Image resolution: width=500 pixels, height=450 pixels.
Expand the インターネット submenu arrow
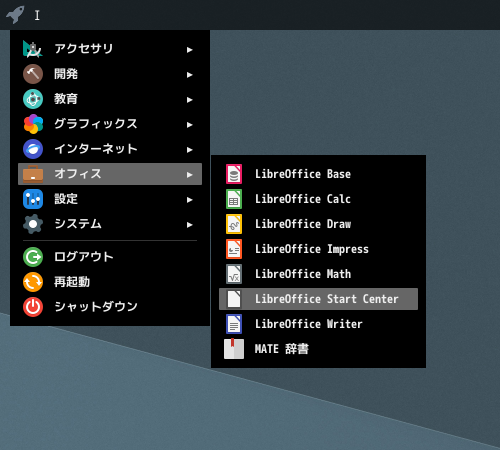pyautogui.click(x=190, y=150)
